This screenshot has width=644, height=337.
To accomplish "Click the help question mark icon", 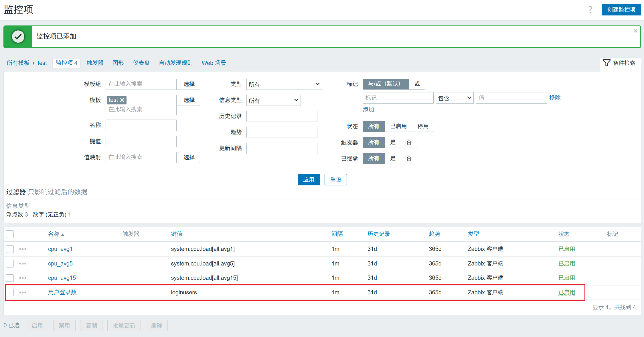I will tap(590, 10).
